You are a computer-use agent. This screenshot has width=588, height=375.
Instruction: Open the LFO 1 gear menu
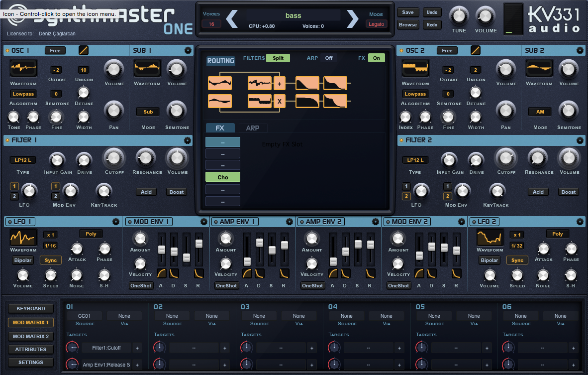pyautogui.click(x=116, y=222)
